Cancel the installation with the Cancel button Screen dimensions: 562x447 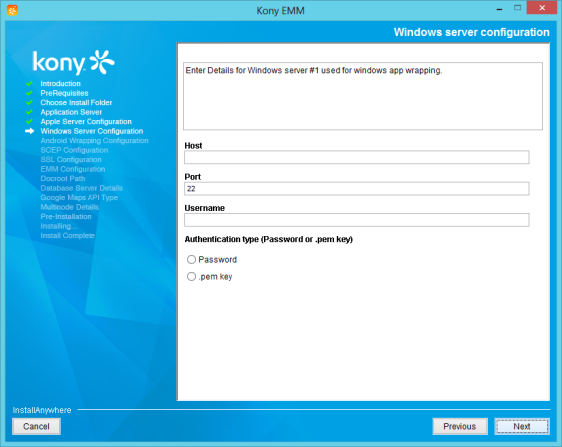[x=36, y=426]
